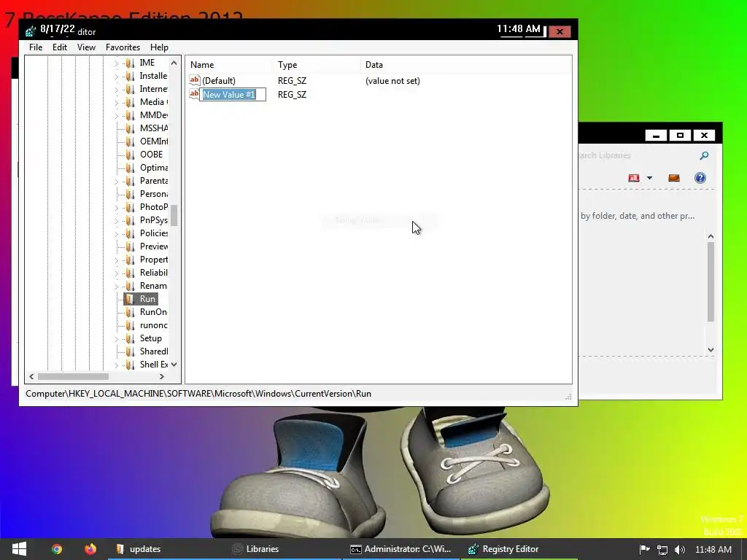Click the volume icon in system tray
The width and height of the screenshot is (747, 560).
pos(680,550)
